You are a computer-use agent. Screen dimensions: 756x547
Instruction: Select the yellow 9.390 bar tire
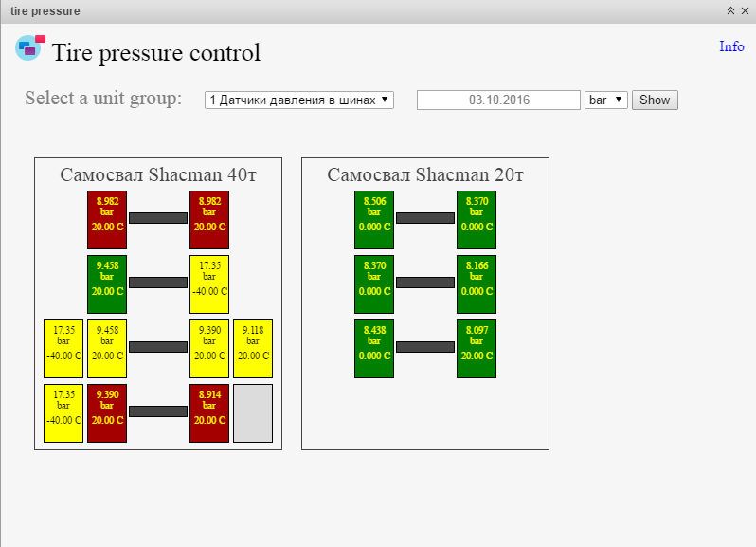209,348
